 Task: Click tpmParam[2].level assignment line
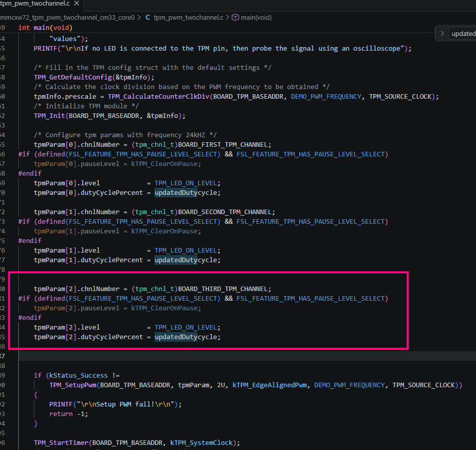pyautogui.click(x=127, y=328)
